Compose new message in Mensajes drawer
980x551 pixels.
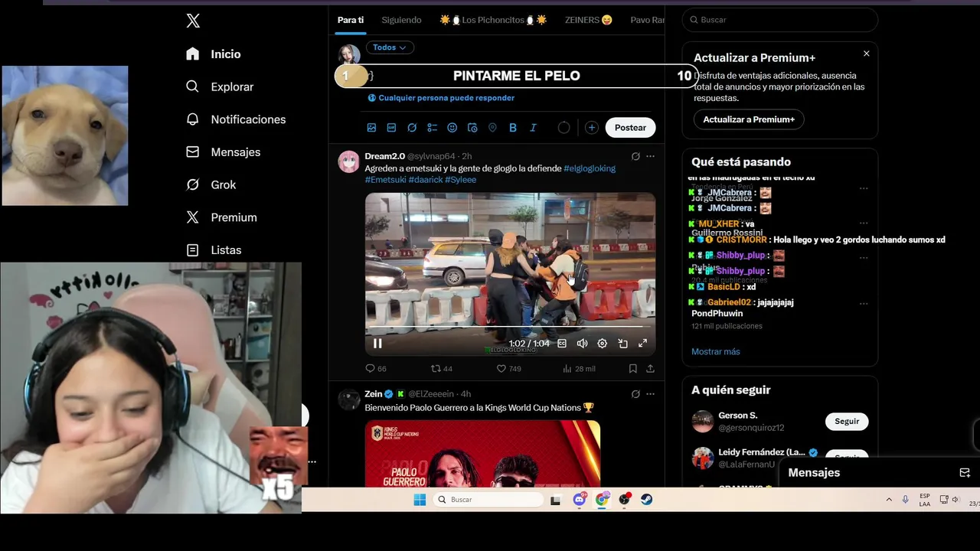(965, 473)
